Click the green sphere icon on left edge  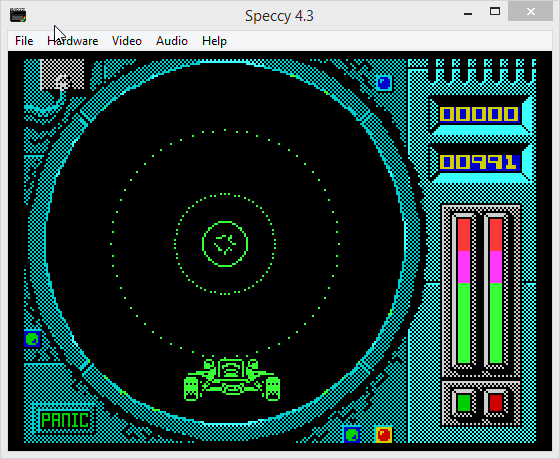point(32,339)
